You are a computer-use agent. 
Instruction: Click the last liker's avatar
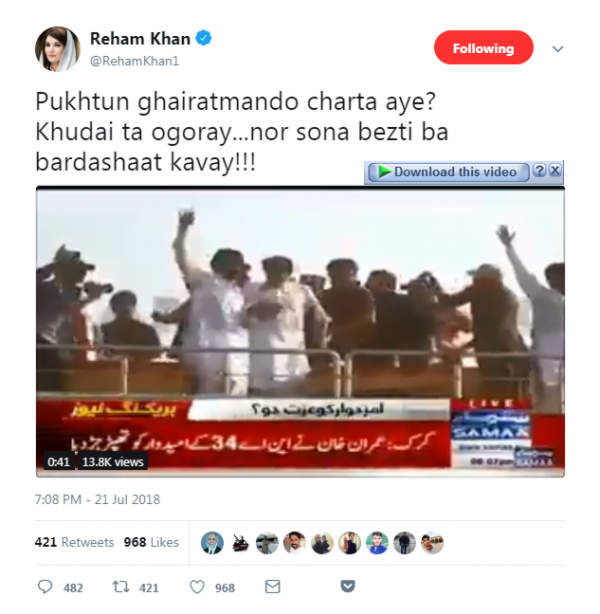click(432, 543)
